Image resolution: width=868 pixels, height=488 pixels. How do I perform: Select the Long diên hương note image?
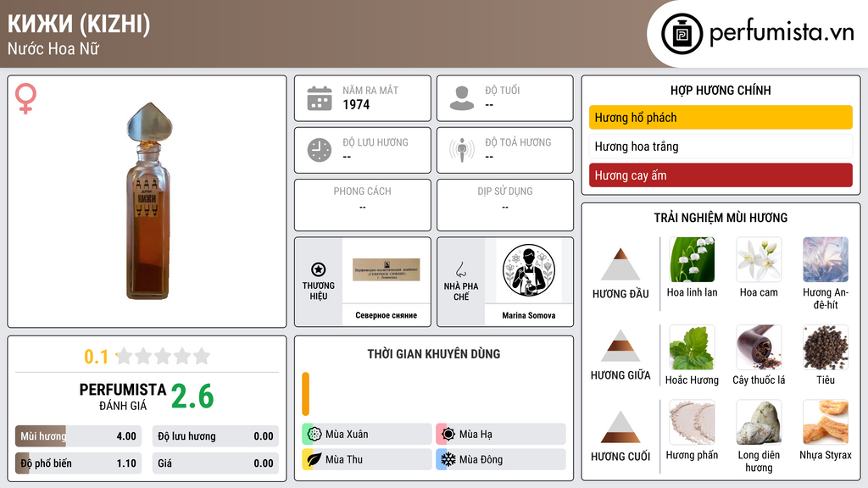coord(759,423)
